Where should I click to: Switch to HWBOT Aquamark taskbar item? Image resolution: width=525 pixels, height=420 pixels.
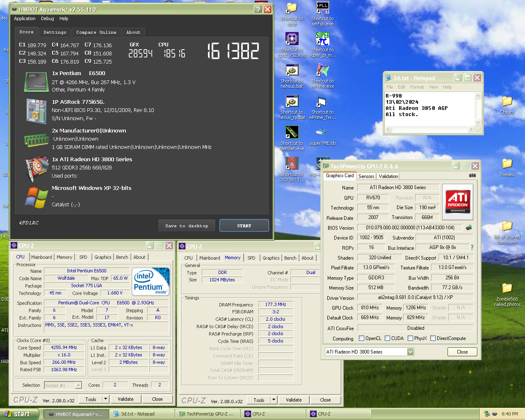point(77,414)
